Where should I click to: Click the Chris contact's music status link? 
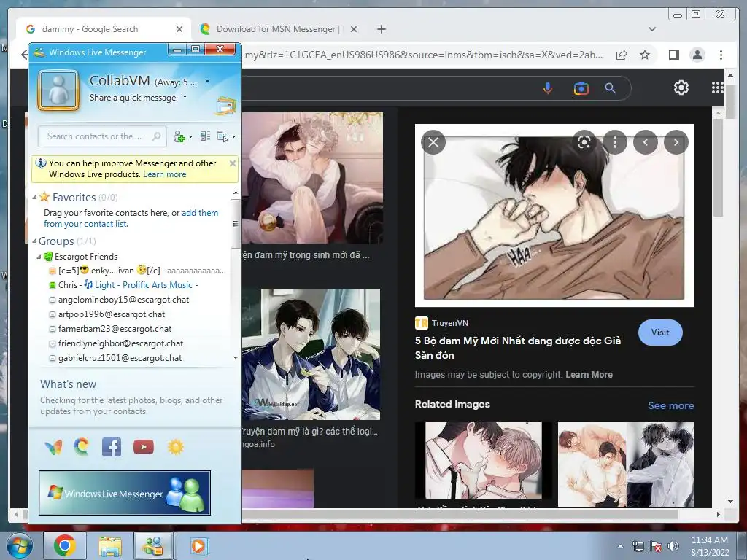tap(145, 285)
